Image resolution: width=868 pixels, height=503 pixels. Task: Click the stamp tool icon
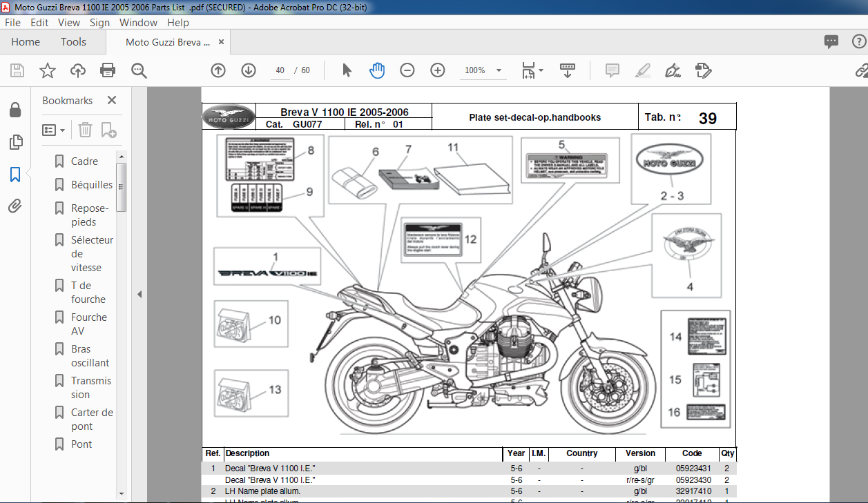[703, 70]
